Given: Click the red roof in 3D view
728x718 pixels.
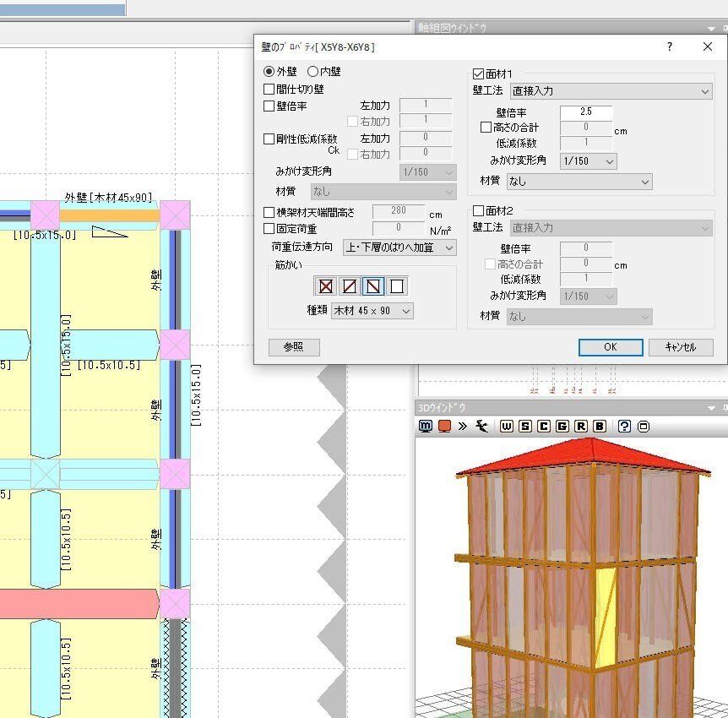Looking at the screenshot, I should coord(583,456).
